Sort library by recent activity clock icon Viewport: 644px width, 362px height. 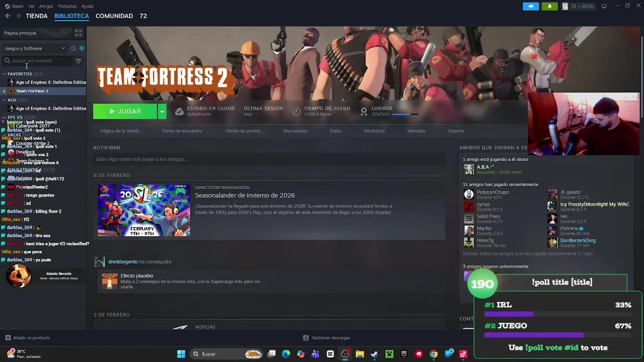point(73,48)
